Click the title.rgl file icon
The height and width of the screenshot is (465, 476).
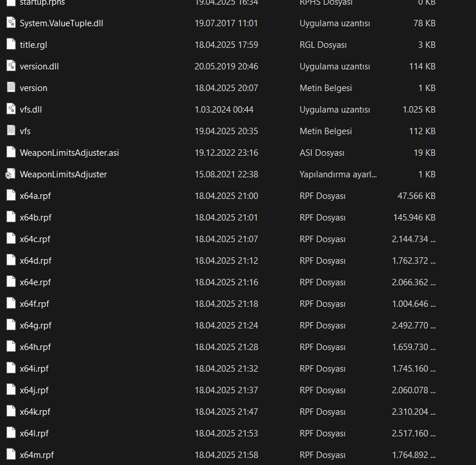pyautogui.click(x=11, y=45)
